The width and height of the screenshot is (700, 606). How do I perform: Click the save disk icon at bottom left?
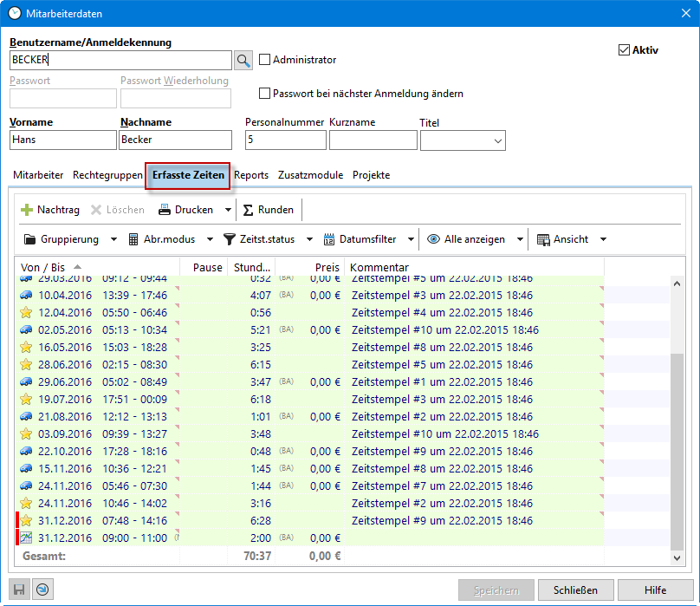tap(19, 590)
